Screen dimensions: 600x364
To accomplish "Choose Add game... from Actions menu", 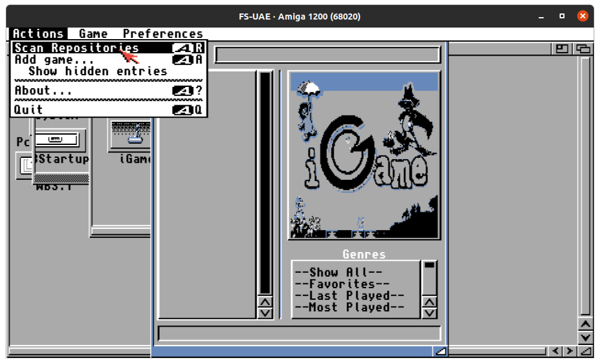I will [x=109, y=60].
